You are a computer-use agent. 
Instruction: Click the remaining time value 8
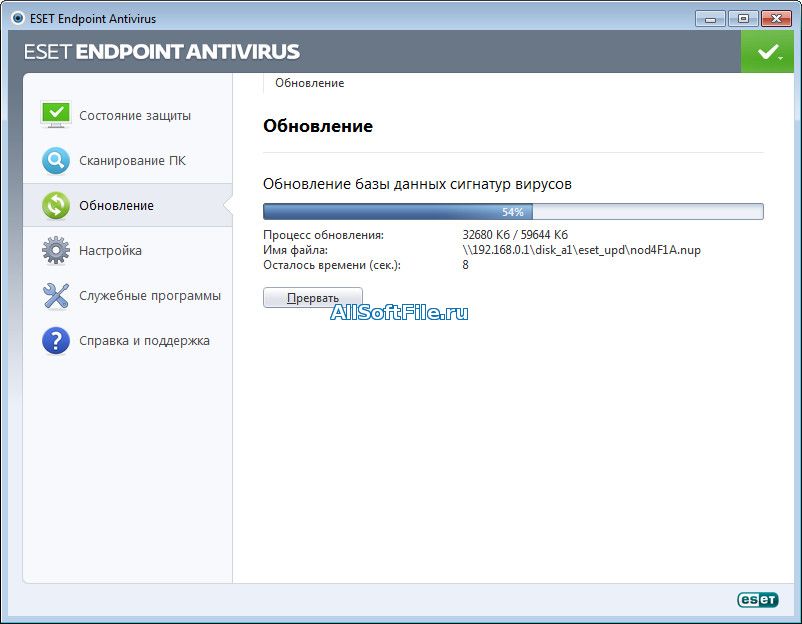coord(465,264)
